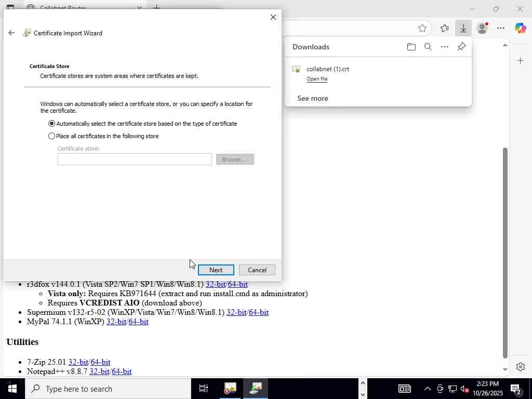Screen dimensions: 532x399
Task: Click the collabnet (1).crt file icon
Action: click(x=296, y=69)
